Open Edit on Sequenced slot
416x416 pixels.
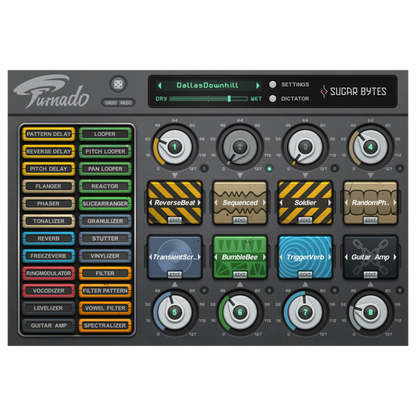[240, 220]
